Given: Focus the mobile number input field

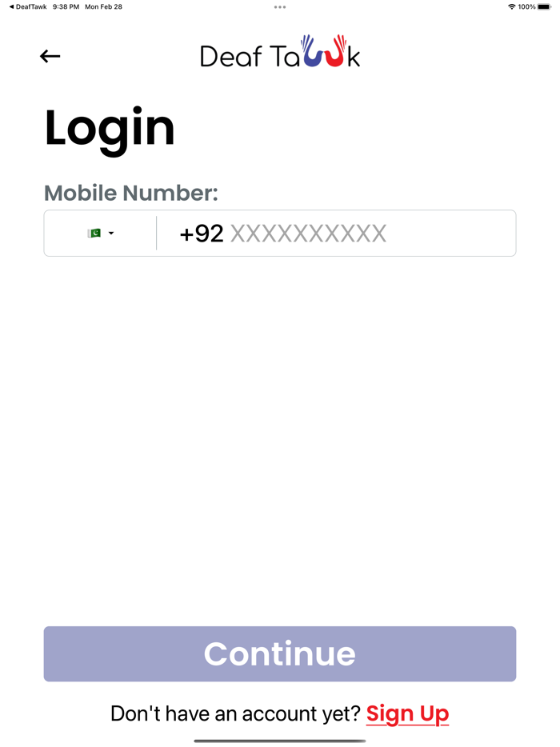Looking at the screenshot, I should tap(337, 233).
